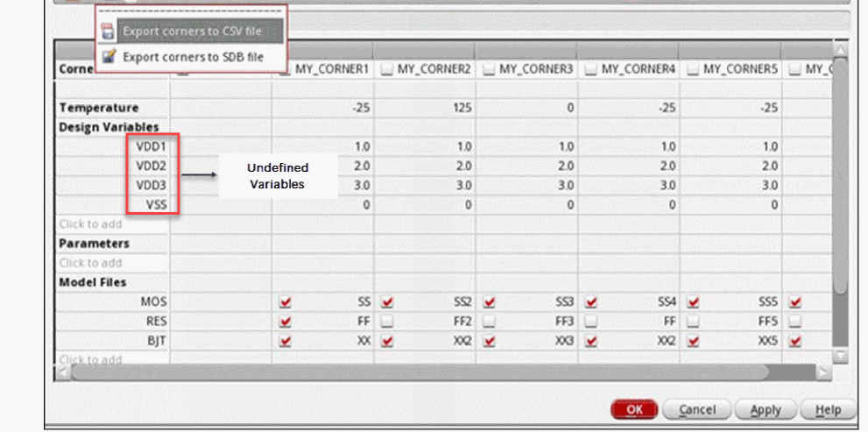Image resolution: width=868 pixels, height=432 pixels.
Task: Click the horizontal scrollbar right arrow
Action: click(x=824, y=372)
